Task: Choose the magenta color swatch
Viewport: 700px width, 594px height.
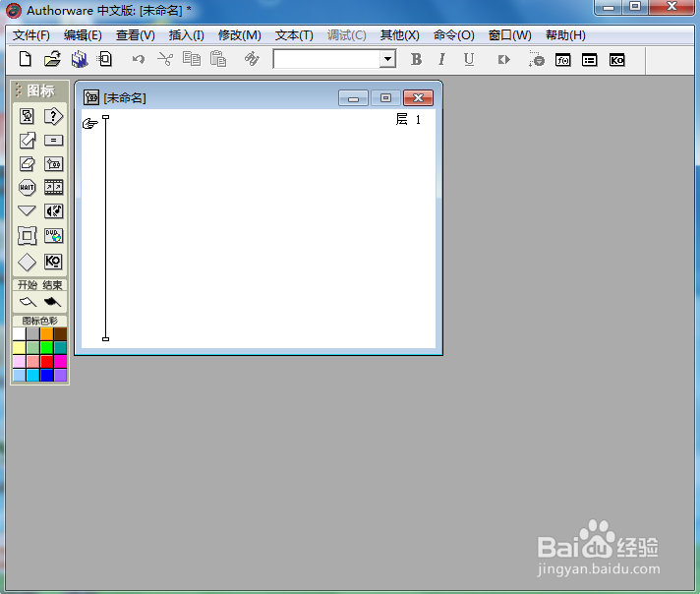Action: point(60,361)
